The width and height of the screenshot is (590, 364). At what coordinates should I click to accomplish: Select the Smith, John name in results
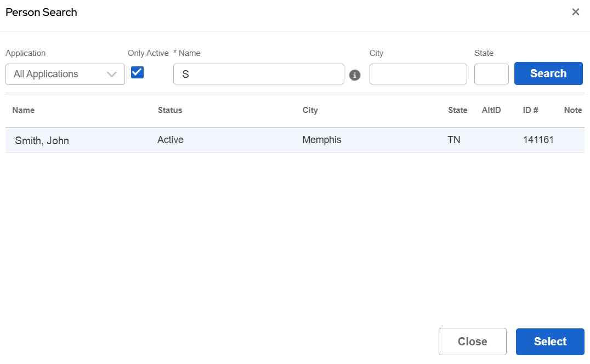42,140
